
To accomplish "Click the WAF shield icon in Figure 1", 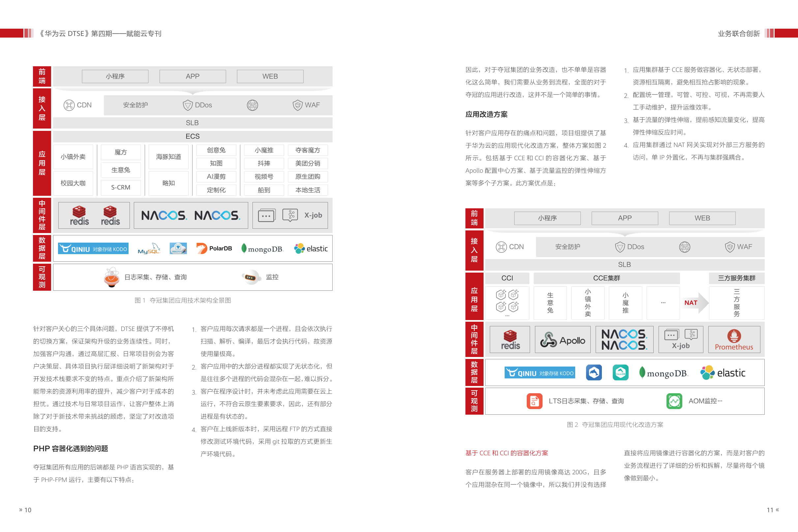I will pos(298,105).
